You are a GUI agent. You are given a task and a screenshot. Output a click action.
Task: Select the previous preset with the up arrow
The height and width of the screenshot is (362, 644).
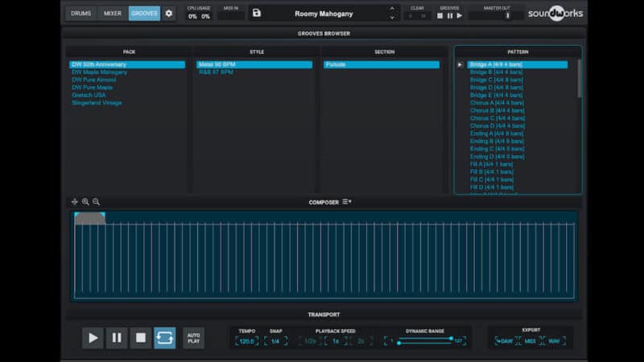point(392,9)
